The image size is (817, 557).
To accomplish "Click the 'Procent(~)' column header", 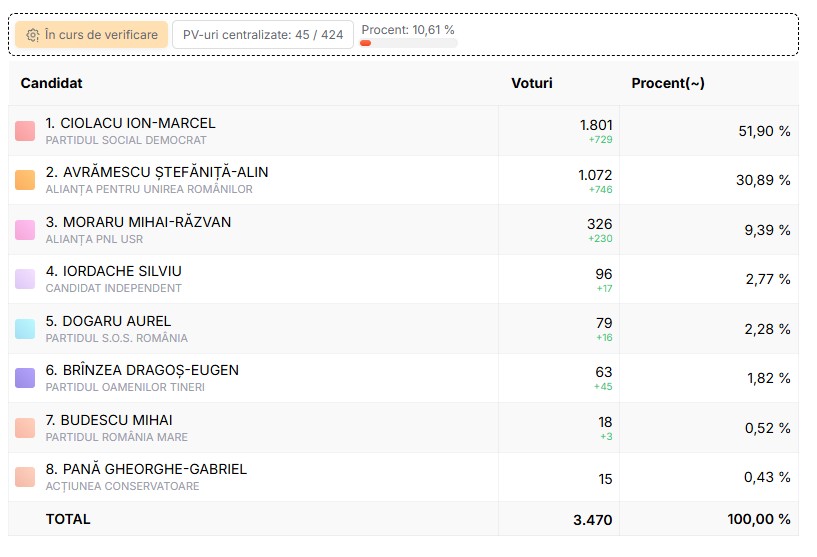I will (x=668, y=83).
